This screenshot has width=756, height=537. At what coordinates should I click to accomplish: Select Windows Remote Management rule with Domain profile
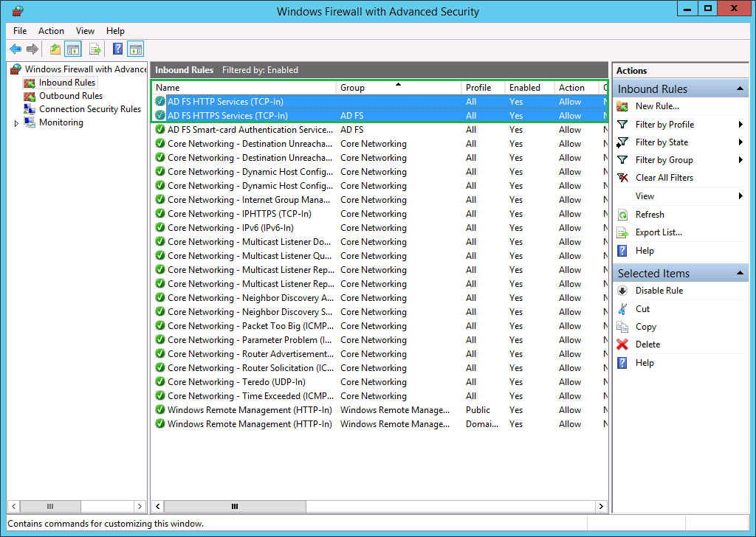[380, 424]
